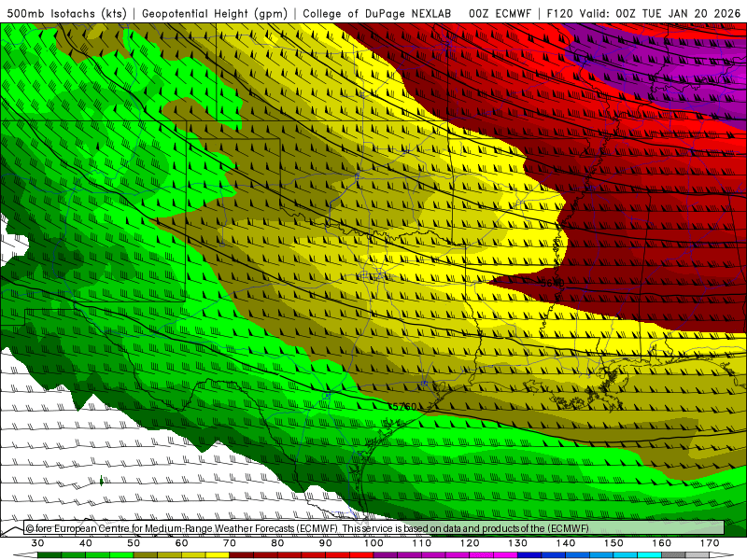
Task: Click the 130 label on the color scale
Action: [x=518, y=543]
